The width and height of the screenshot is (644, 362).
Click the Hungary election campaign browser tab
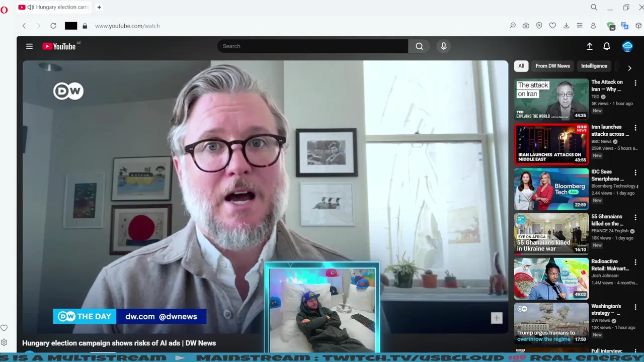55,7
